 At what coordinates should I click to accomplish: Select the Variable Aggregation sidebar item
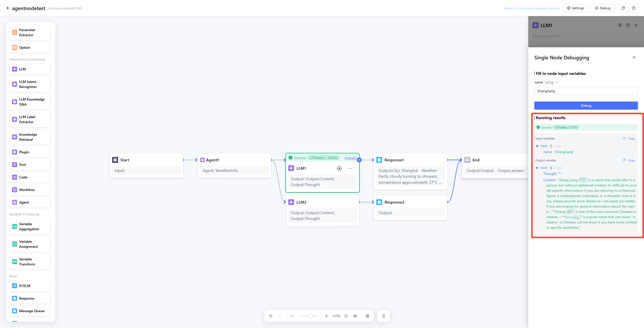pos(30,226)
